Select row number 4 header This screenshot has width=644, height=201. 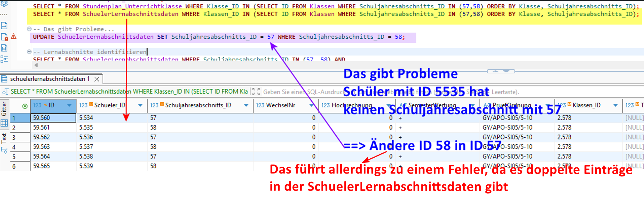coord(20,147)
